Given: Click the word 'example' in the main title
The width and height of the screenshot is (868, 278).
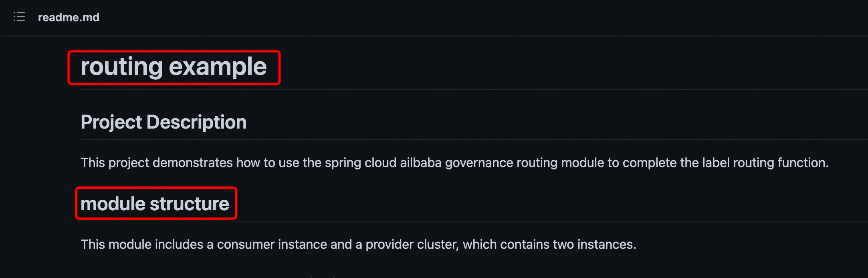Looking at the screenshot, I should (x=218, y=66).
